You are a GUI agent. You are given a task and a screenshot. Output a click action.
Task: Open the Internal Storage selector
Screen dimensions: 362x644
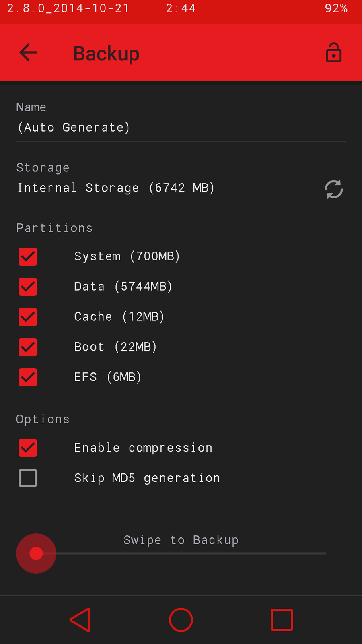coord(116,188)
